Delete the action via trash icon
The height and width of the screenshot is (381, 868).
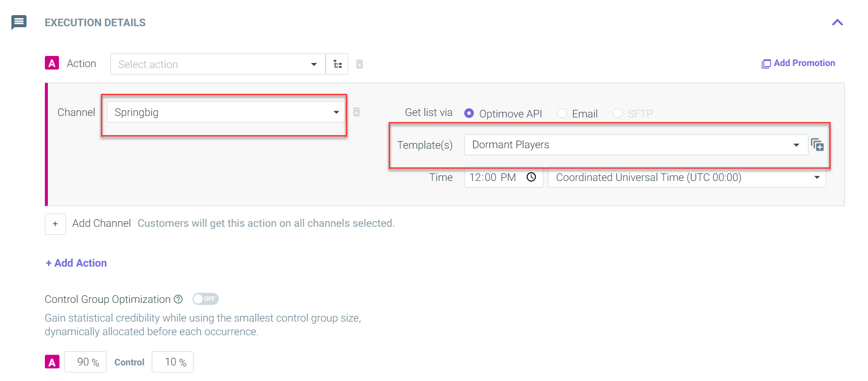[x=359, y=64]
